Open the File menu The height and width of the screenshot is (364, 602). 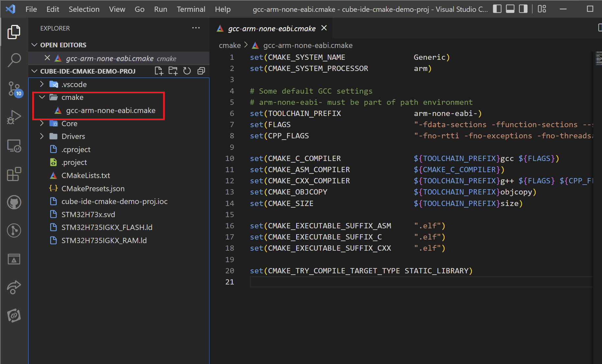31,9
